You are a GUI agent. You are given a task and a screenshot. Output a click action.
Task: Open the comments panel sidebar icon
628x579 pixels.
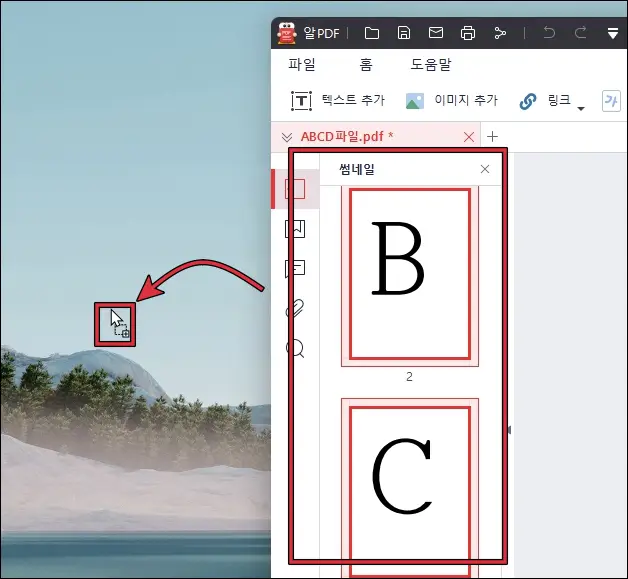point(295,269)
